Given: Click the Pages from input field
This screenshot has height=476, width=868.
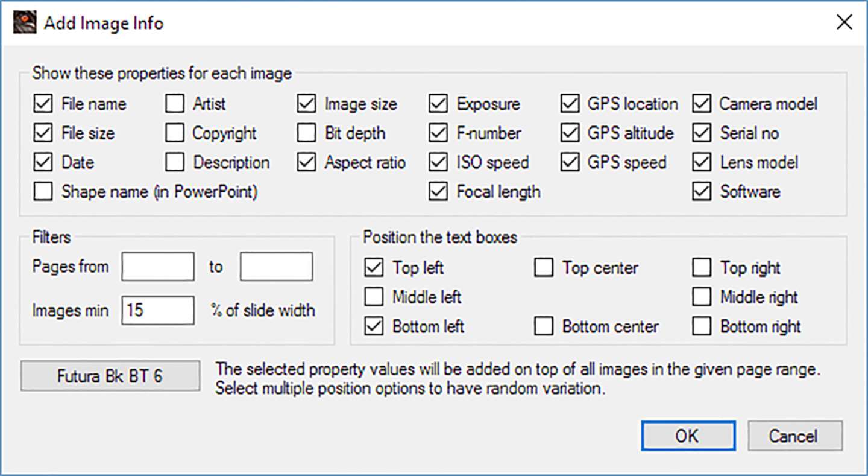Looking at the screenshot, I should 158,267.
